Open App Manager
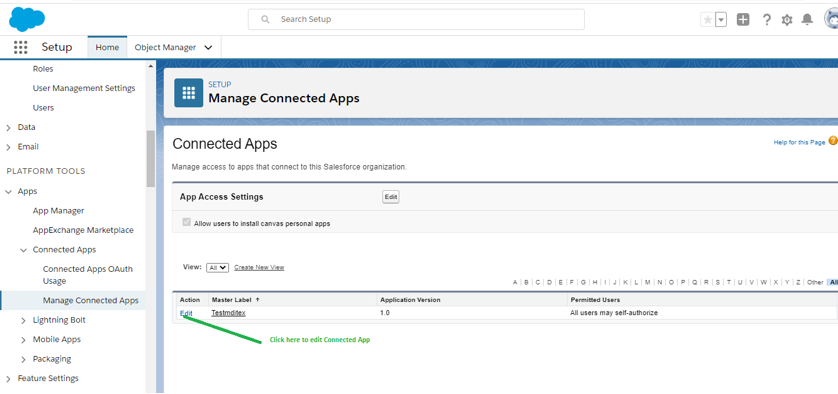Screen dimensions: 838x394 pos(58,211)
